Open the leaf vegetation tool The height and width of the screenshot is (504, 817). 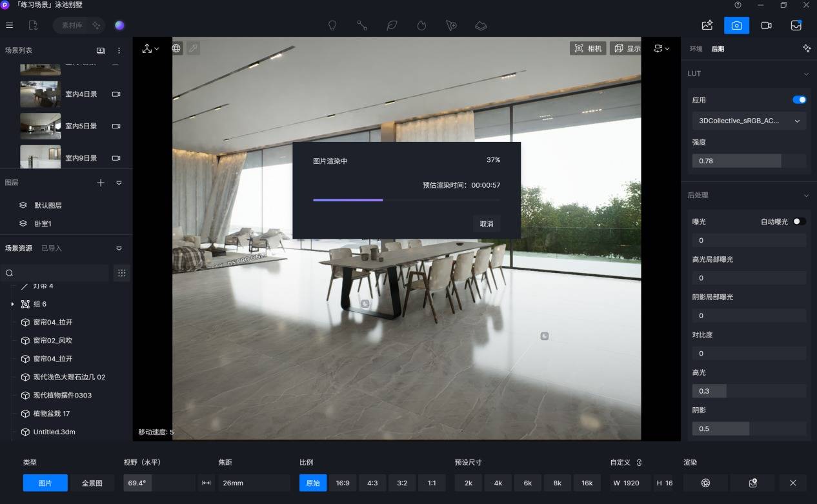pyautogui.click(x=392, y=25)
